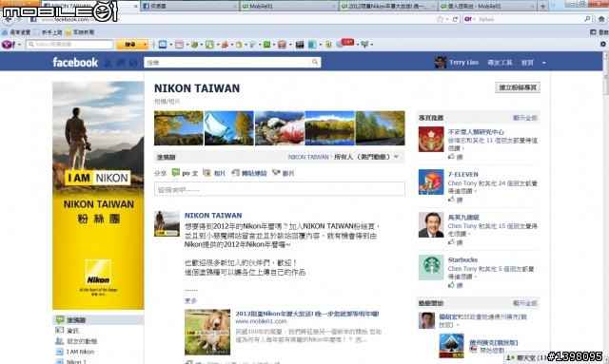Open the orange Firefox menu button

pos(19,3)
